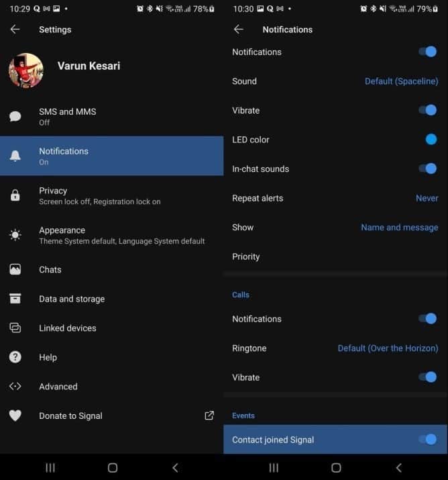
Task: Toggle the Calls Notifications switch
Action: (428, 318)
